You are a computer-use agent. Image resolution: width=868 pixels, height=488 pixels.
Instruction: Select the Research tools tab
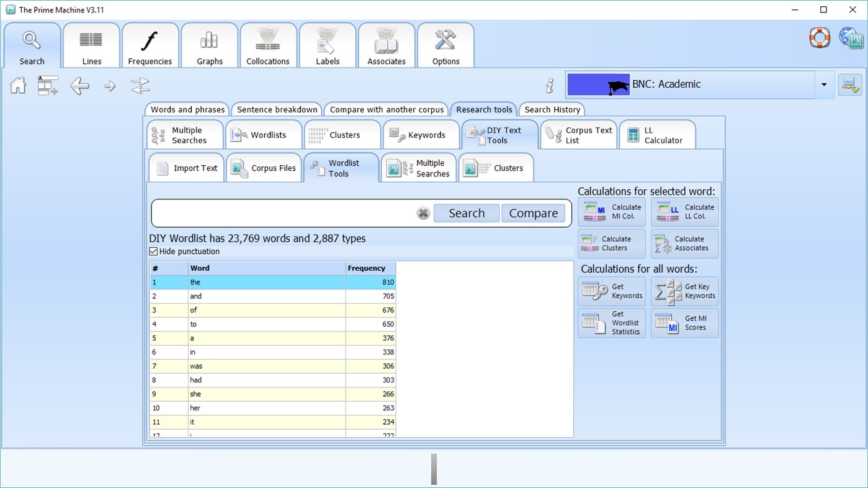click(x=484, y=109)
